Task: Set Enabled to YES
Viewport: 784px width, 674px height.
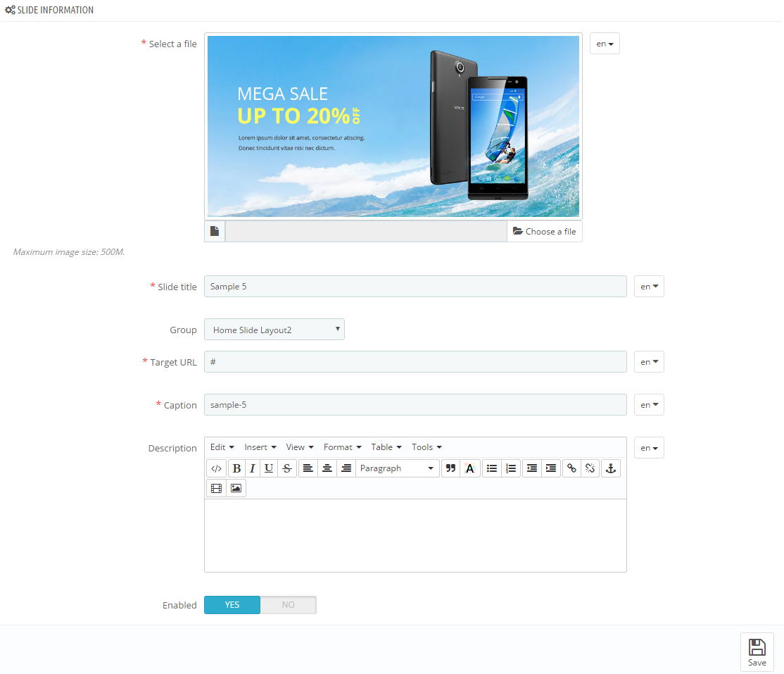Action: pos(232,605)
